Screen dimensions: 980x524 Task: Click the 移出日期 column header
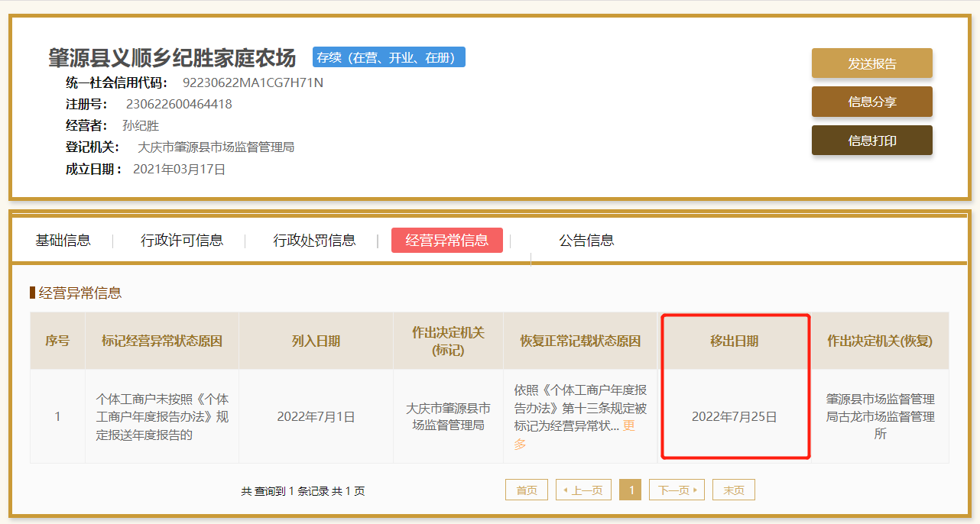(x=734, y=341)
